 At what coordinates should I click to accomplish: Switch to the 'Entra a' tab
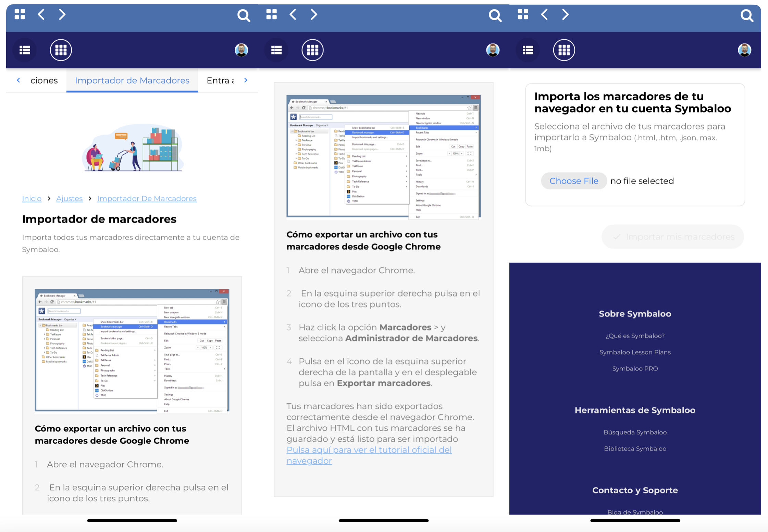click(220, 80)
